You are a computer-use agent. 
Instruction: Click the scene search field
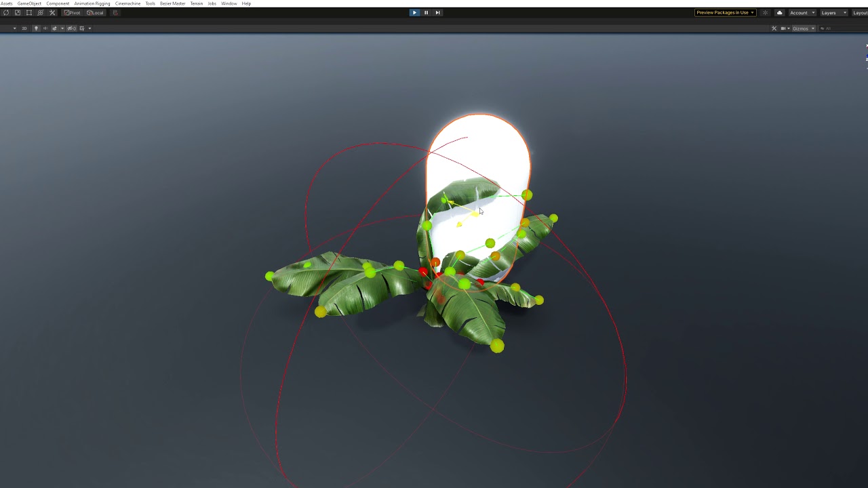click(x=843, y=28)
